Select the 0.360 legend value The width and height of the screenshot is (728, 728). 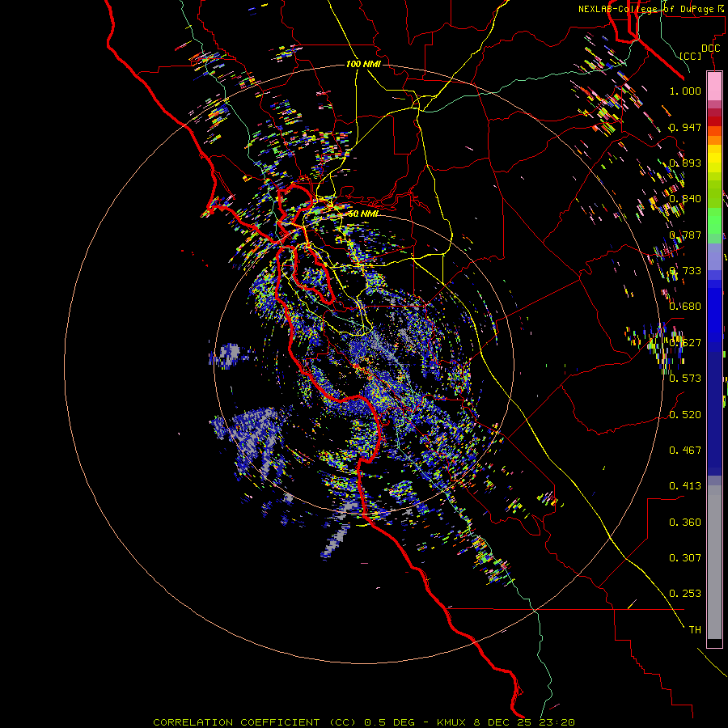[685, 523]
